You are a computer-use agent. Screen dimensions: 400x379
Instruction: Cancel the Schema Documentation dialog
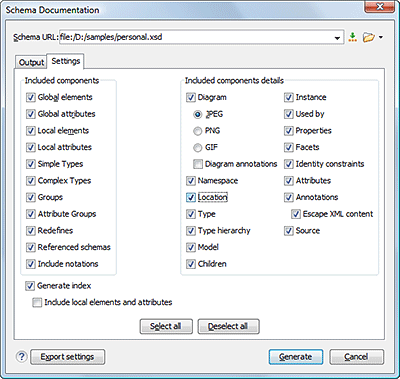[357, 357]
